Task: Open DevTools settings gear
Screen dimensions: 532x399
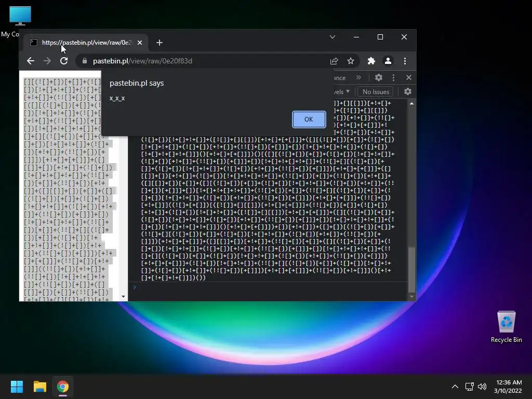Action: [x=379, y=78]
